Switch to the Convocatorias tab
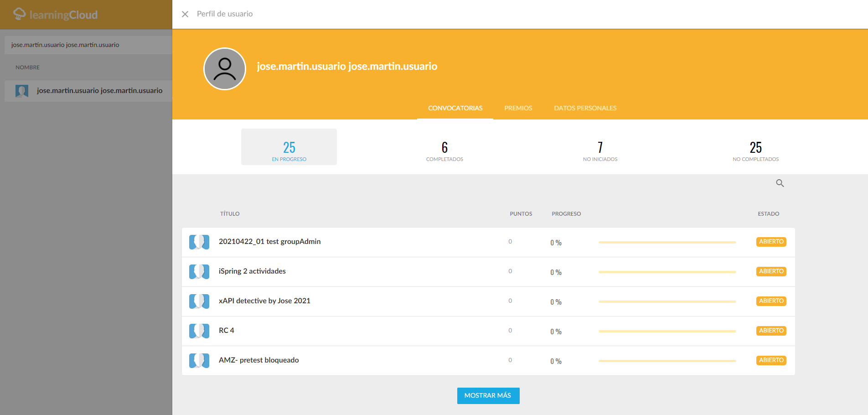This screenshot has height=415, width=868. pos(455,108)
